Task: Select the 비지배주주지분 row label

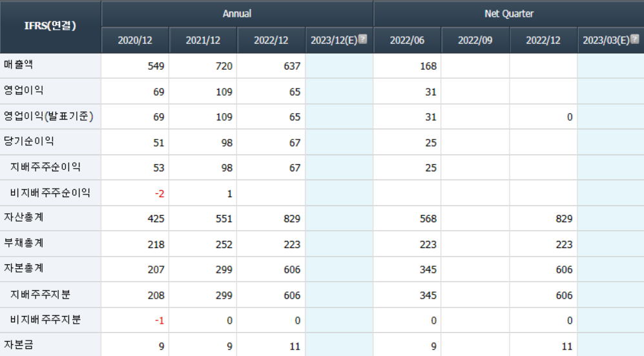Action: (45, 319)
